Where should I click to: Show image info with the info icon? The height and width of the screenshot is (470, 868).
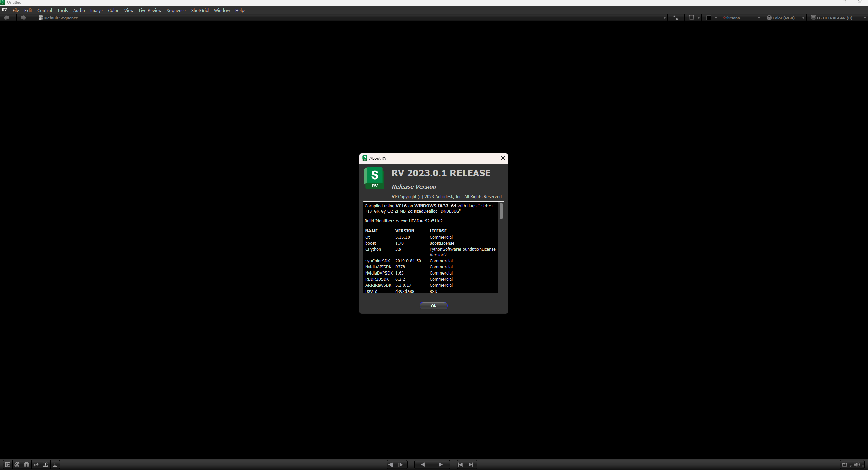point(26,464)
